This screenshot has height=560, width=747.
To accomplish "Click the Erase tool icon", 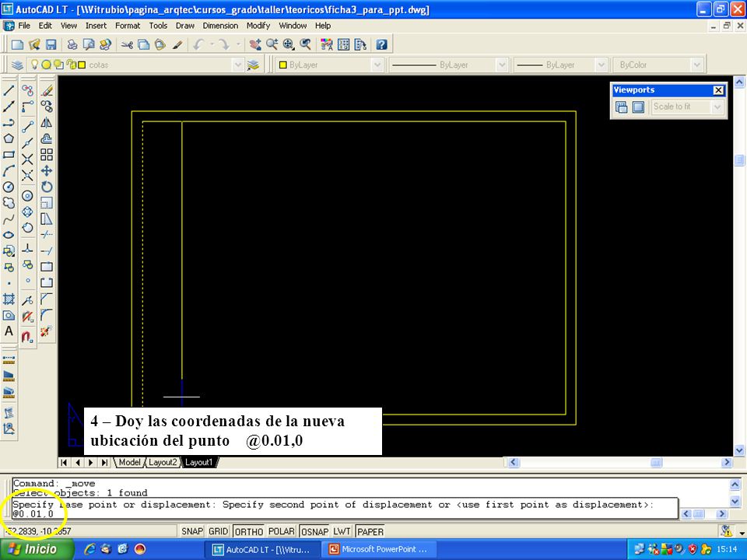I will coord(47,90).
